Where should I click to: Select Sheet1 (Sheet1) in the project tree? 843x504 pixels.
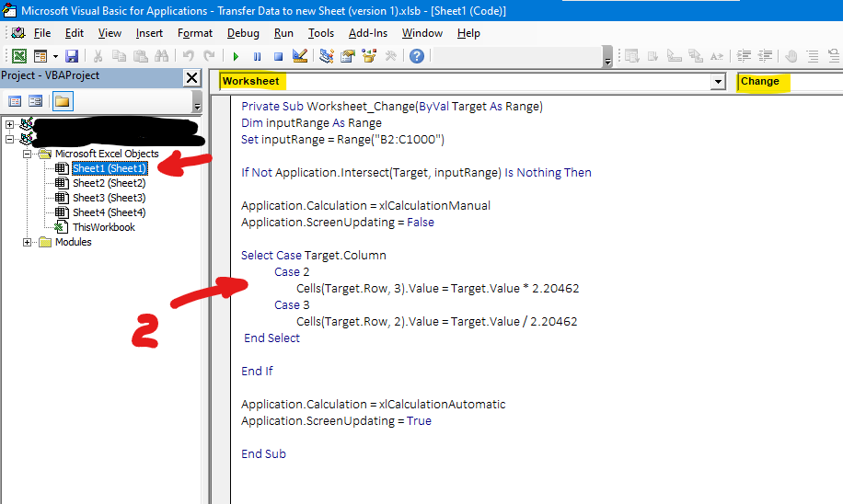tap(110, 168)
